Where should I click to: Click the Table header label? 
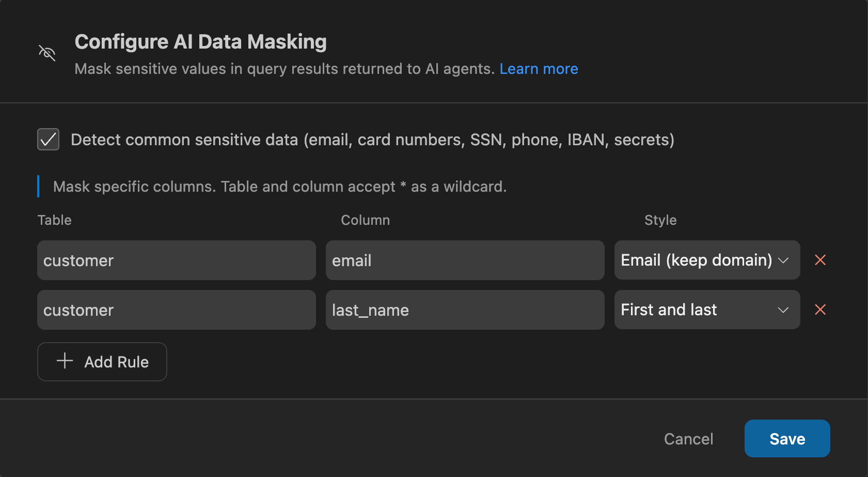click(x=54, y=220)
